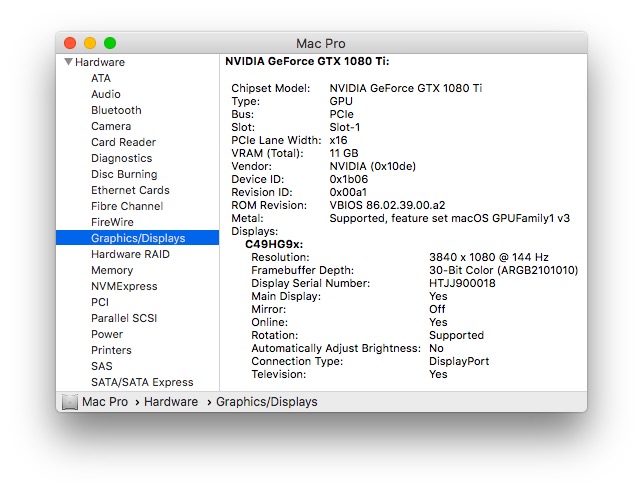Image resolution: width=643 pixels, height=492 pixels.
Task: Click Graphics/Displays in the path bar
Action: pyautogui.click(x=267, y=402)
